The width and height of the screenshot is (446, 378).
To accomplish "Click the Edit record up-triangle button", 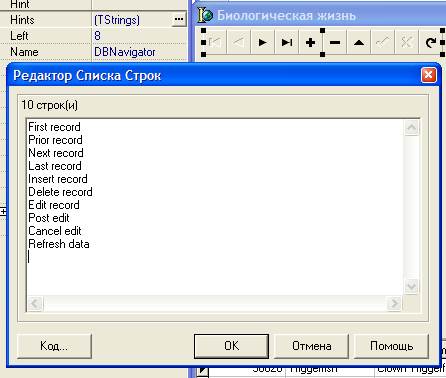I will click(359, 42).
